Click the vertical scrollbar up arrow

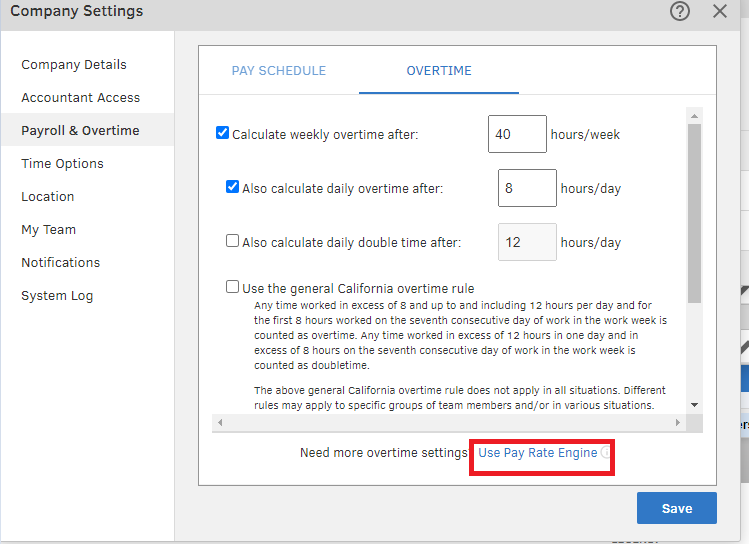pyautogui.click(x=695, y=113)
